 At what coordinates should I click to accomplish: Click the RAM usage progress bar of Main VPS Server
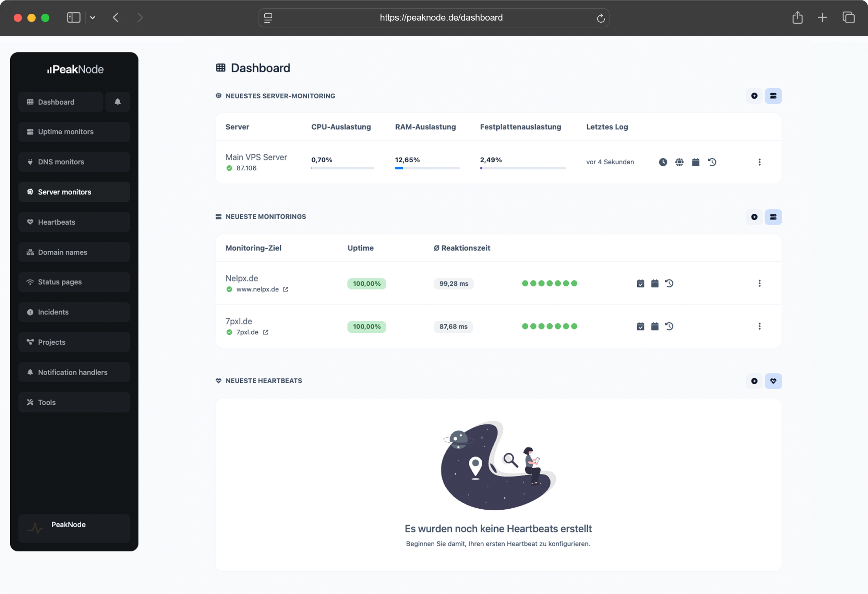[x=427, y=168]
